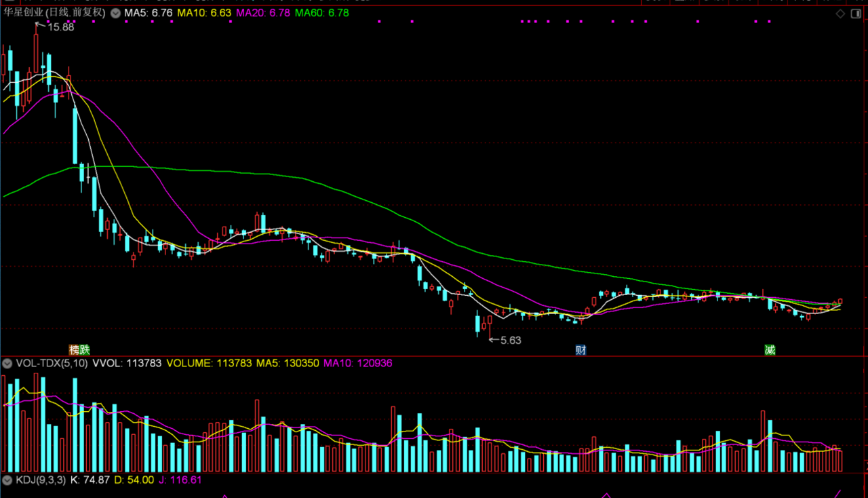Select the MA5 moving average label
Viewport: 868px width, 498px height.
pos(148,13)
